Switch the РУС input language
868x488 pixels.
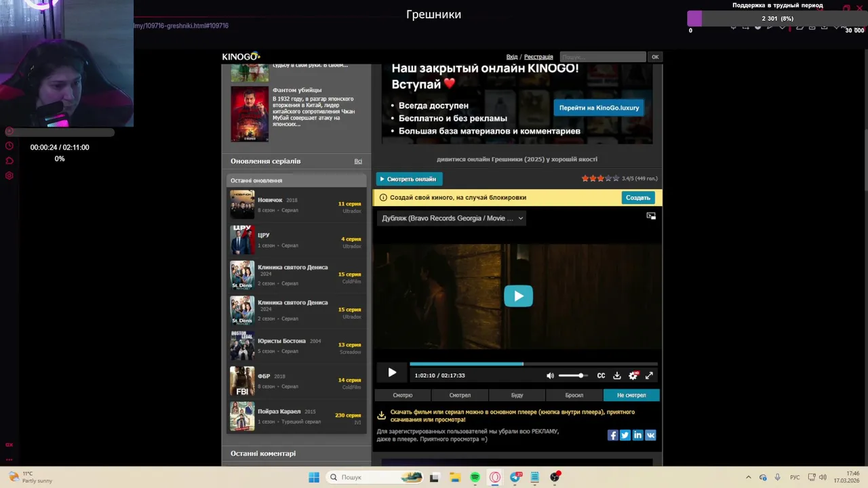(x=795, y=477)
